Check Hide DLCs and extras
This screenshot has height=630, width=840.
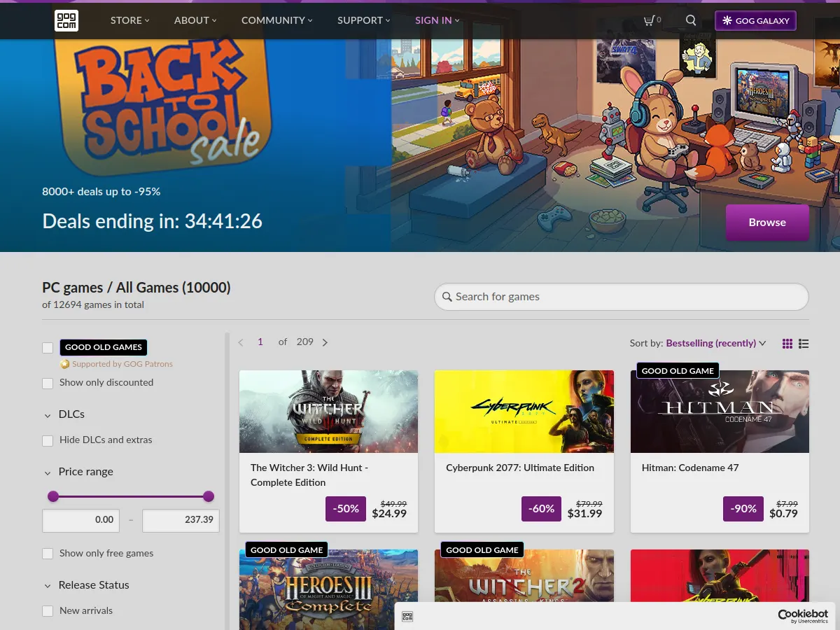coord(48,441)
